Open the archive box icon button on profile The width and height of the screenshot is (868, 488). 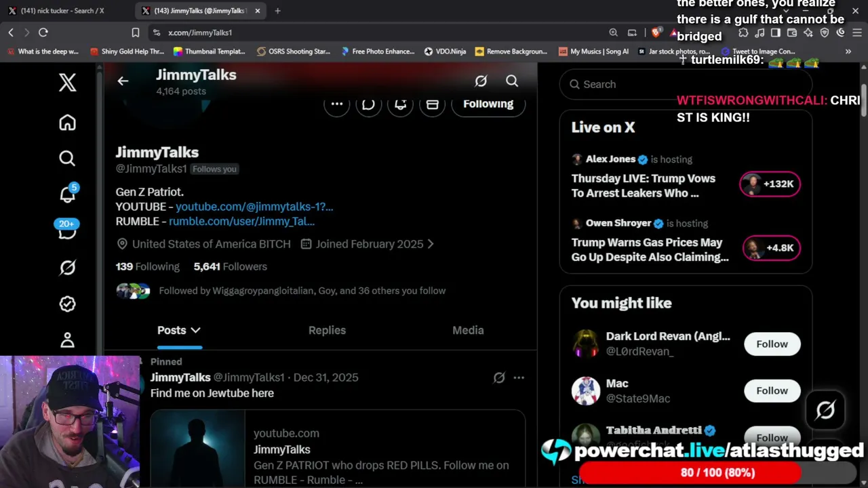click(432, 104)
